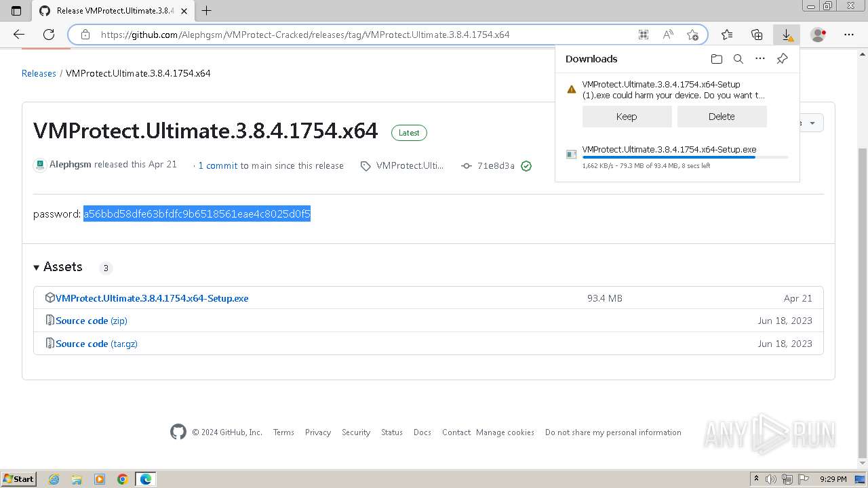Open Terms footer link
Image resolution: width=868 pixels, height=488 pixels.
coord(283,432)
